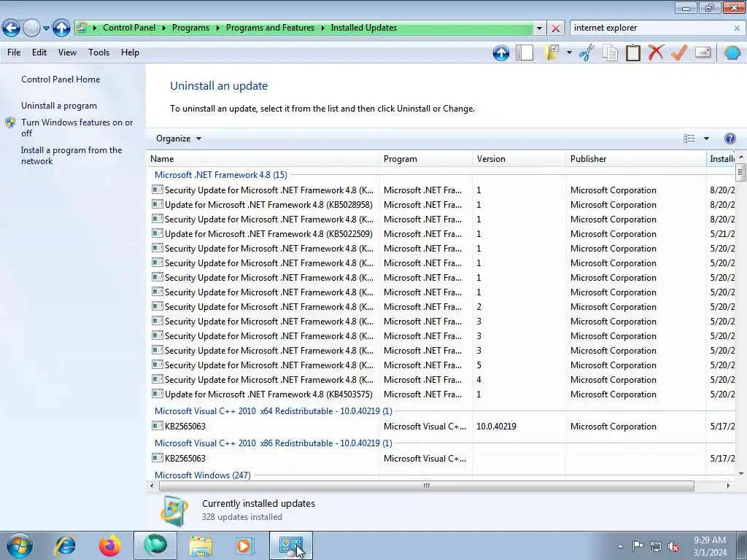747x560 pixels.
Task: Open the Edit menu
Action: [x=39, y=52]
